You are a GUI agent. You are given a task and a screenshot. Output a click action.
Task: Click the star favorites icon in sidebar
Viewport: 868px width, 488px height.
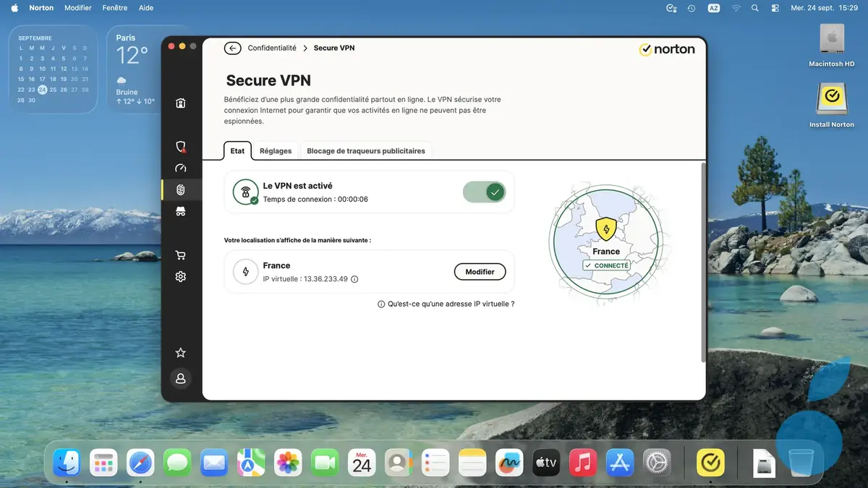[180, 352]
